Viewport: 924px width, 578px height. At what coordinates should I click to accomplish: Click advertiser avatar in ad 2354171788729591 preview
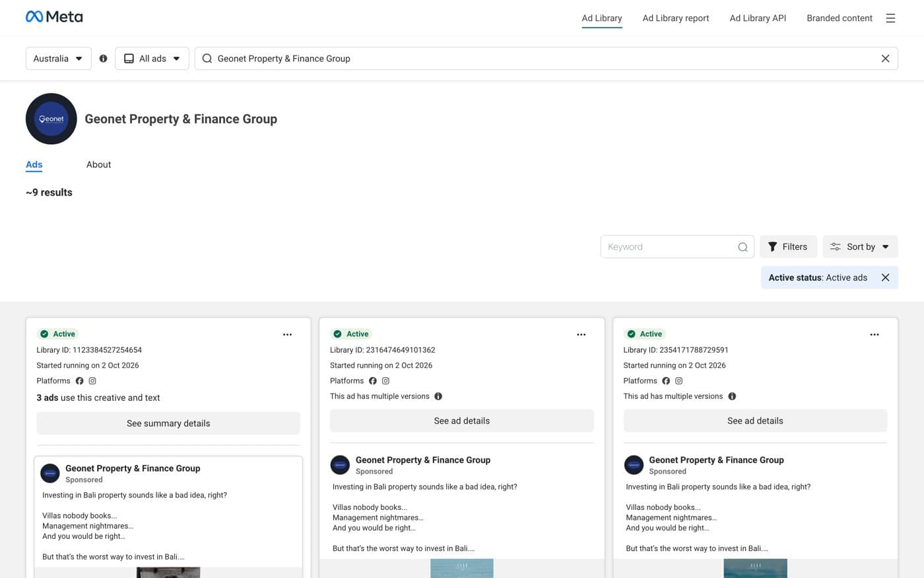634,465
